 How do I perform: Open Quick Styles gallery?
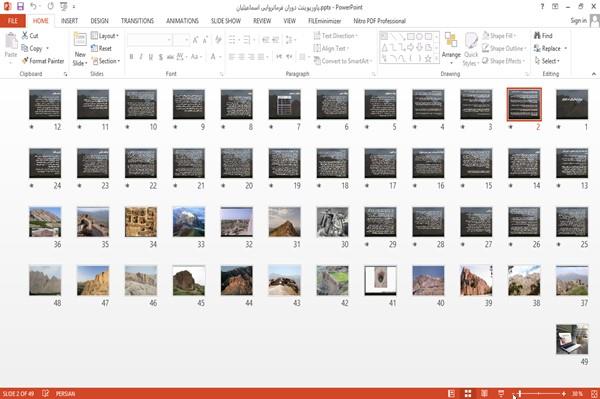pos(471,49)
